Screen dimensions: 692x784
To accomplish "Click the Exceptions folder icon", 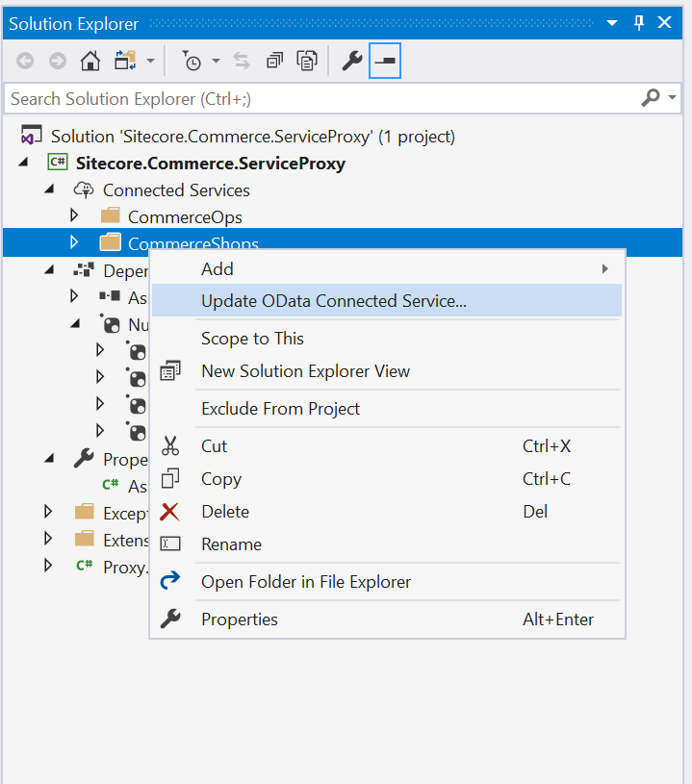I will click(x=84, y=512).
